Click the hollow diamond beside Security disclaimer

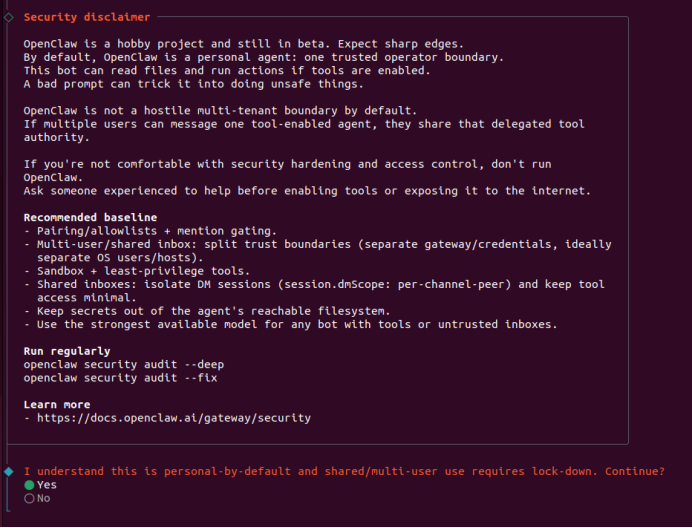[x=9, y=17]
